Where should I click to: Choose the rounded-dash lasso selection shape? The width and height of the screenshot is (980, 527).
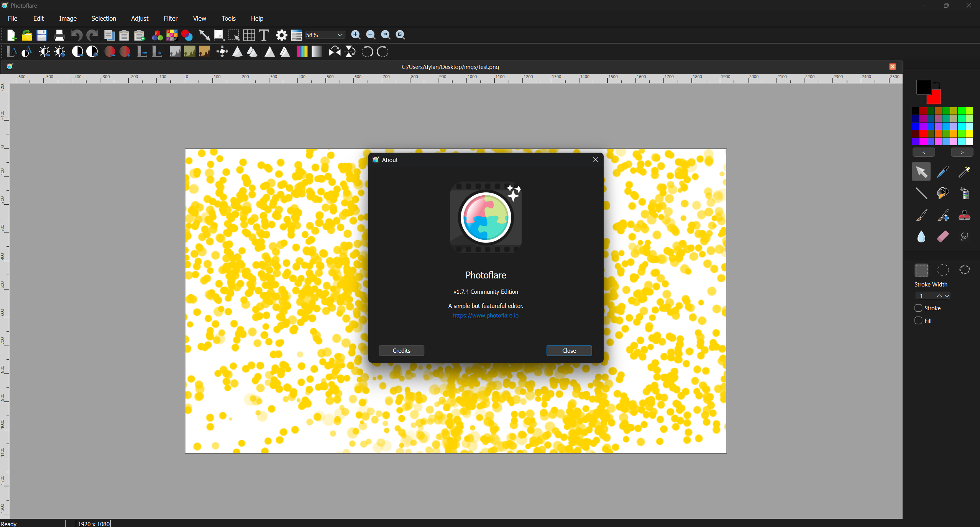[964, 270]
